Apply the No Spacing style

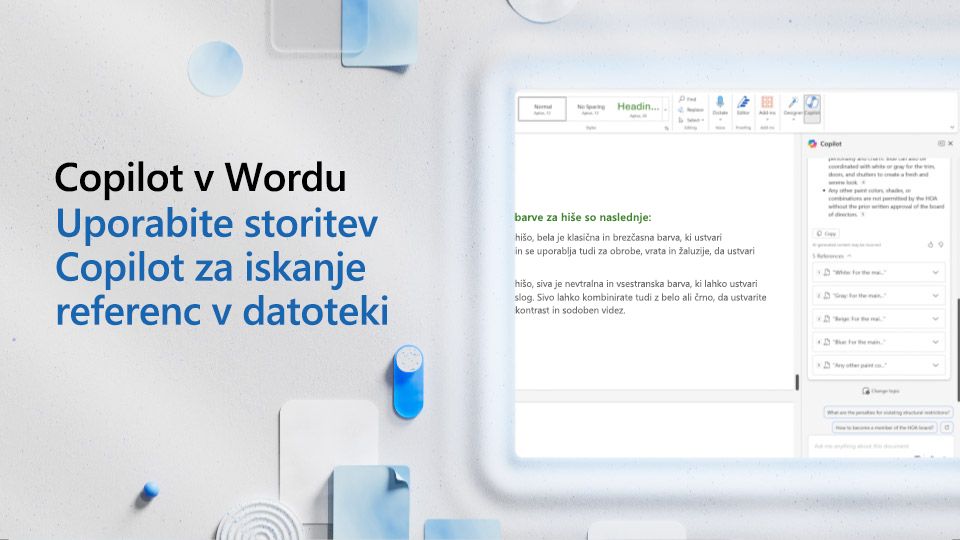coord(590,109)
